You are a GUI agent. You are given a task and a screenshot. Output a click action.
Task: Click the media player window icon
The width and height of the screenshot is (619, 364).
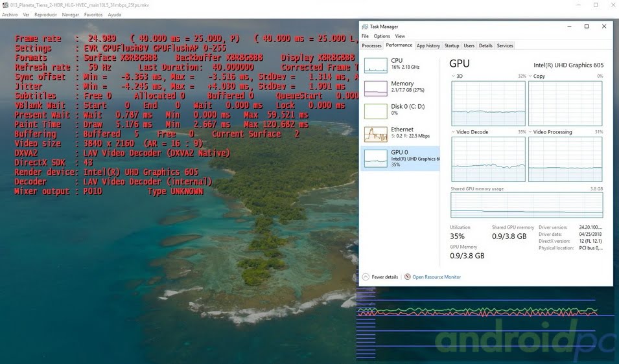pos(5,5)
